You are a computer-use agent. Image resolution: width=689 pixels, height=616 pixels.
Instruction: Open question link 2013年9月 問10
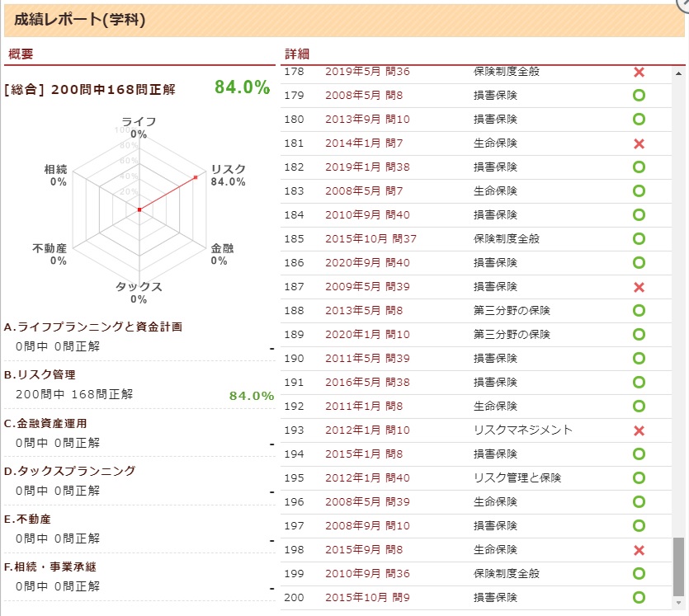[367, 120]
